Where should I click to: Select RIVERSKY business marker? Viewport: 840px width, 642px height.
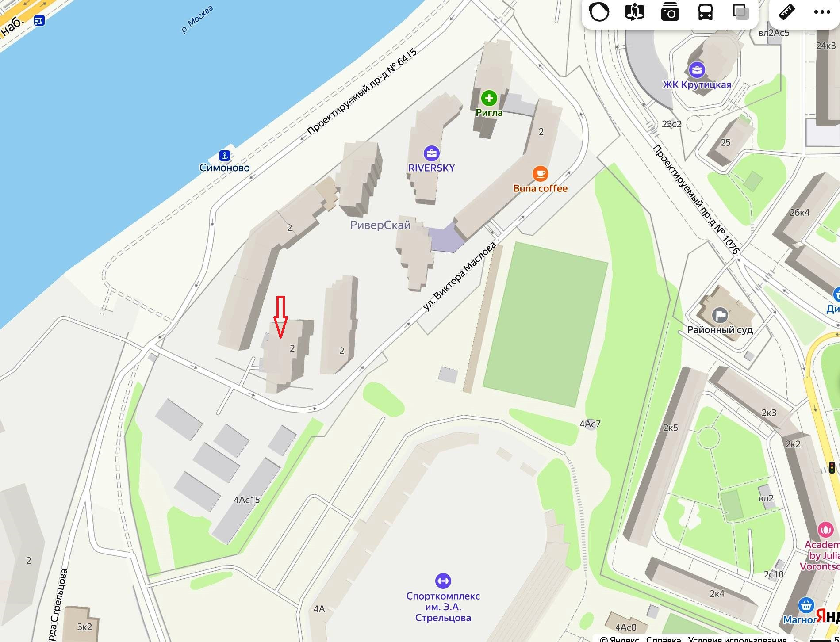tap(431, 153)
